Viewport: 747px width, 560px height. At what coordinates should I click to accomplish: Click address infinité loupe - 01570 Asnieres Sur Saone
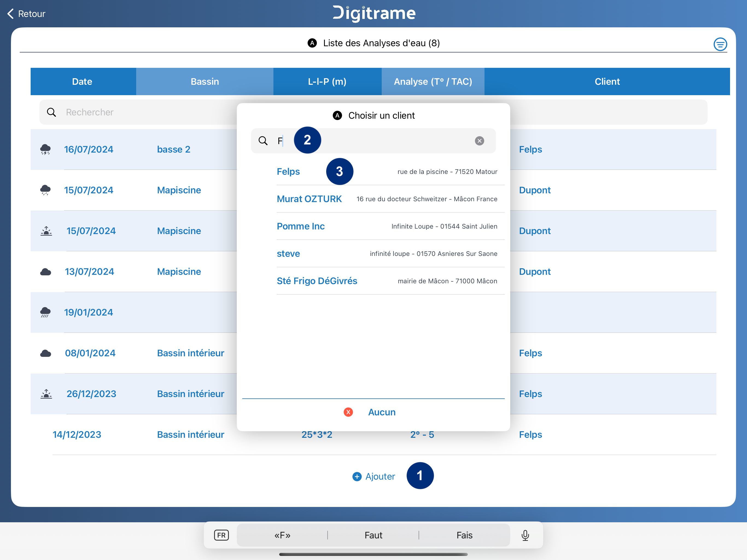tap(433, 254)
